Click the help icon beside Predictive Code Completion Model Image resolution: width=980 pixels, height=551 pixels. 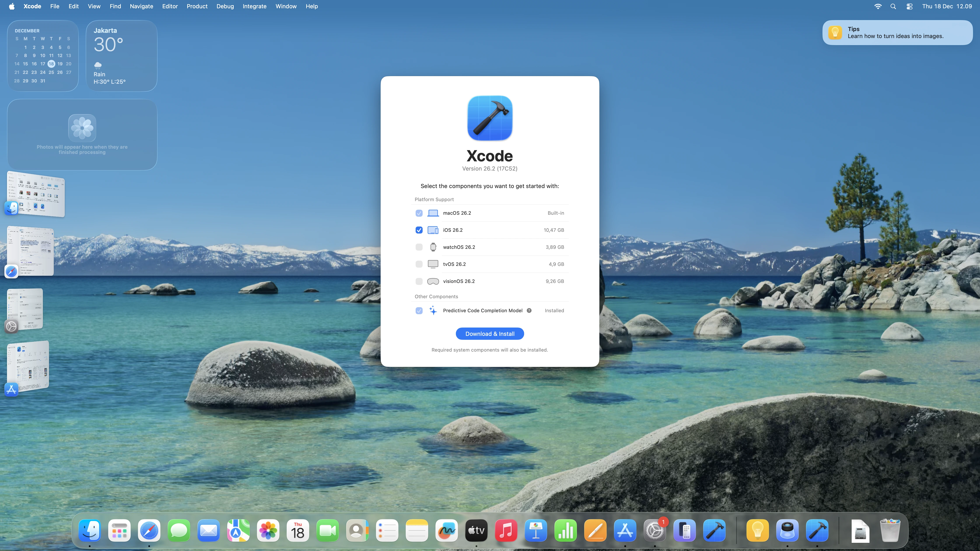pyautogui.click(x=529, y=311)
